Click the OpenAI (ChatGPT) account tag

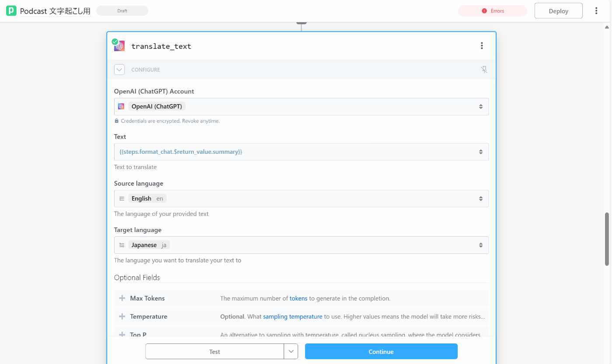(x=157, y=106)
